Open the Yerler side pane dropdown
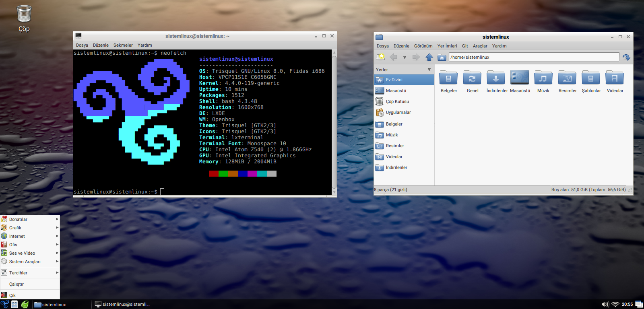The width and height of the screenshot is (644, 309). coord(429,70)
